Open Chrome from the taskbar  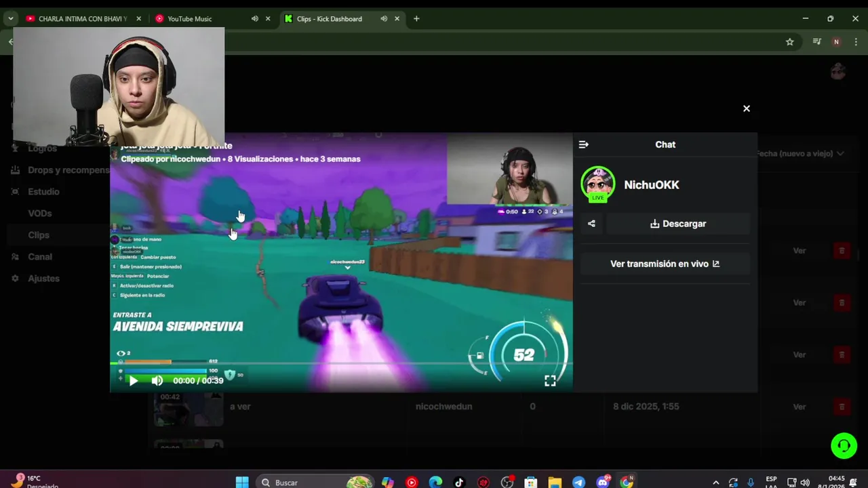click(x=627, y=482)
